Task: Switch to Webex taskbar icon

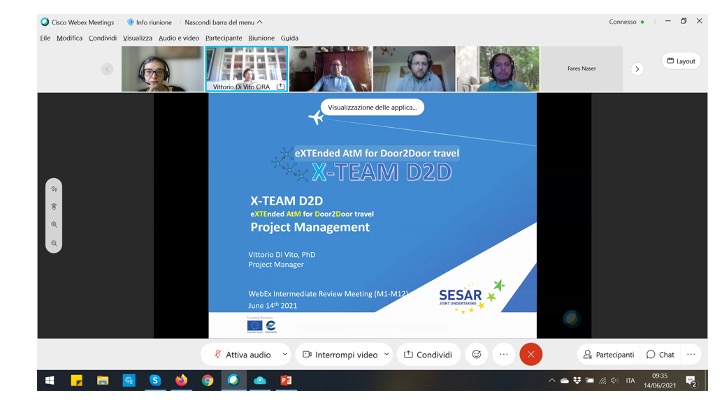Action: 234,380
